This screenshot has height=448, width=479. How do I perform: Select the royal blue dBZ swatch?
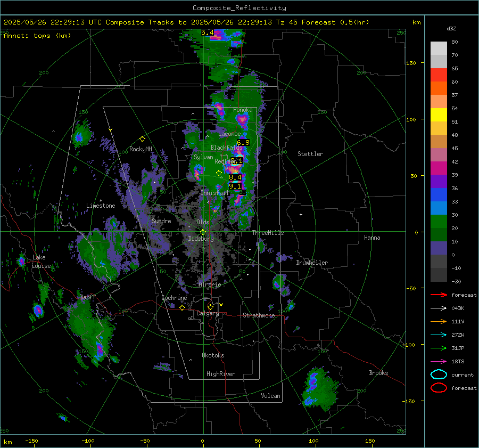pyautogui.click(x=439, y=195)
